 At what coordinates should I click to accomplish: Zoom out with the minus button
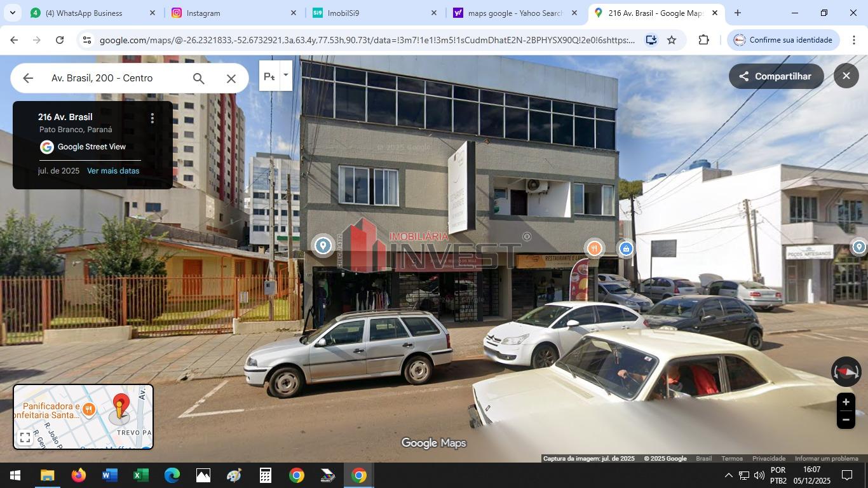(846, 420)
